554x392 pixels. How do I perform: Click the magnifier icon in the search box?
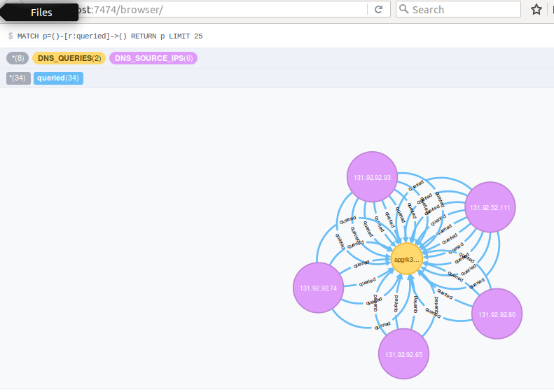[404, 10]
